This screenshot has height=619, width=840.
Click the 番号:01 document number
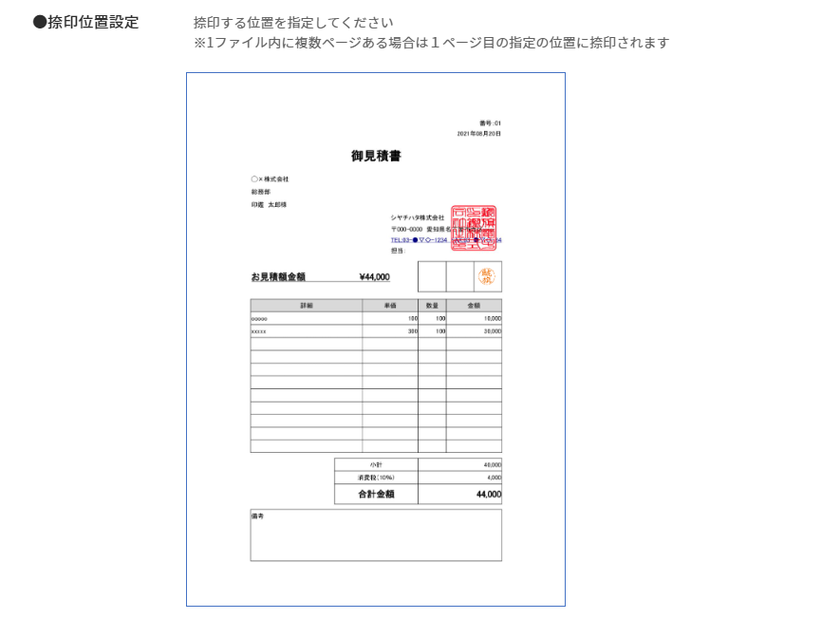pos(490,123)
